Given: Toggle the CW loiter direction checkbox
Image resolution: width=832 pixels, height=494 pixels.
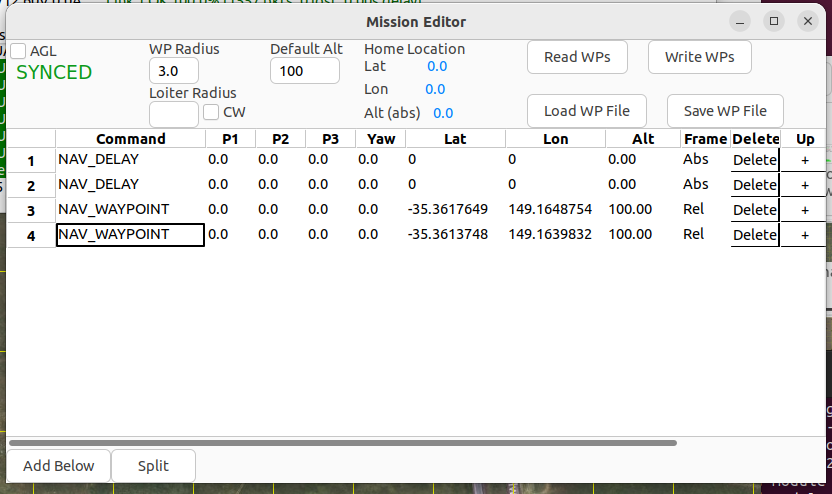Looking at the screenshot, I should pos(211,112).
